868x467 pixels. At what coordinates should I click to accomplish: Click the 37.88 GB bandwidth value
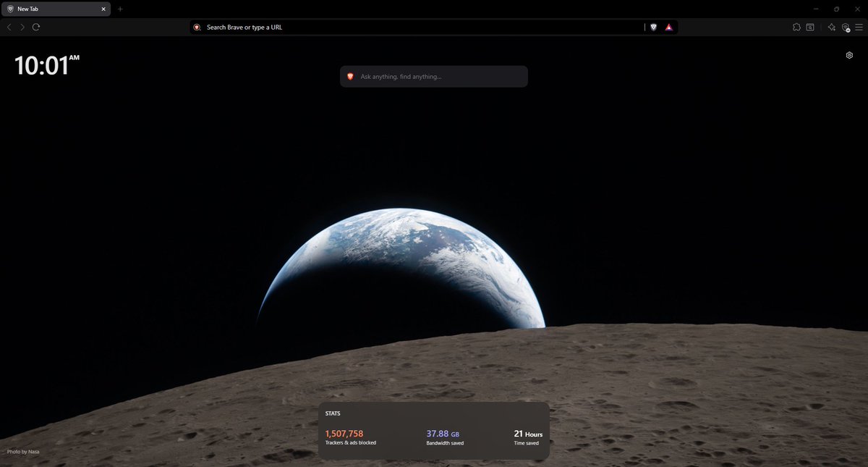click(x=443, y=434)
